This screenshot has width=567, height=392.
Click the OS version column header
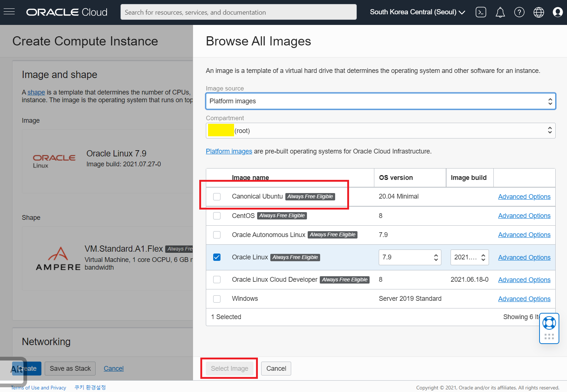396,178
